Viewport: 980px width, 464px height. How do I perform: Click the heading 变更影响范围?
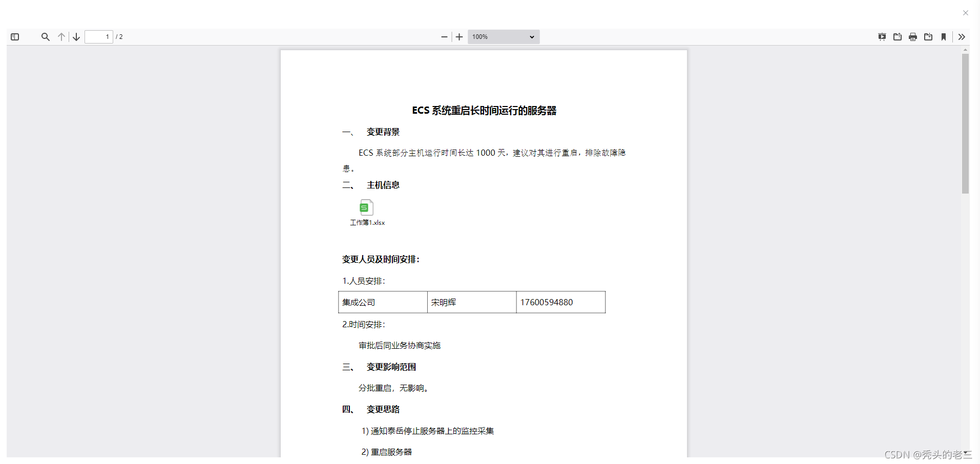tap(391, 367)
